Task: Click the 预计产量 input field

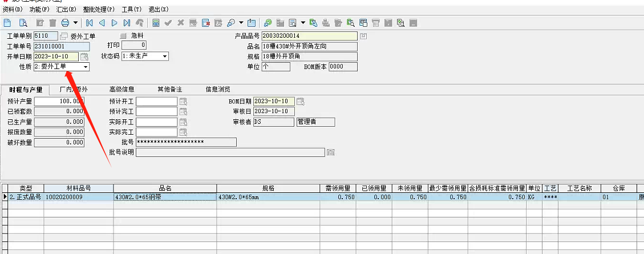Action: (x=59, y=102)
